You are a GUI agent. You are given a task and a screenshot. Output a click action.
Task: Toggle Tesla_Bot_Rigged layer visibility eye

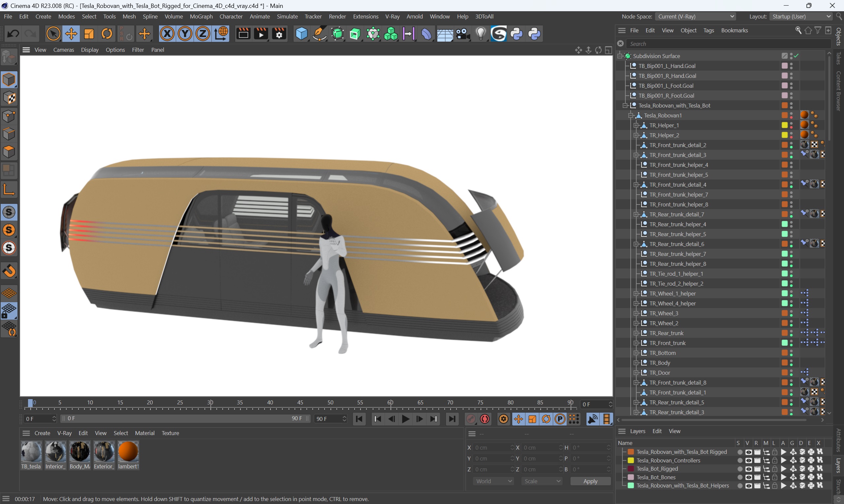click(749, 469)
